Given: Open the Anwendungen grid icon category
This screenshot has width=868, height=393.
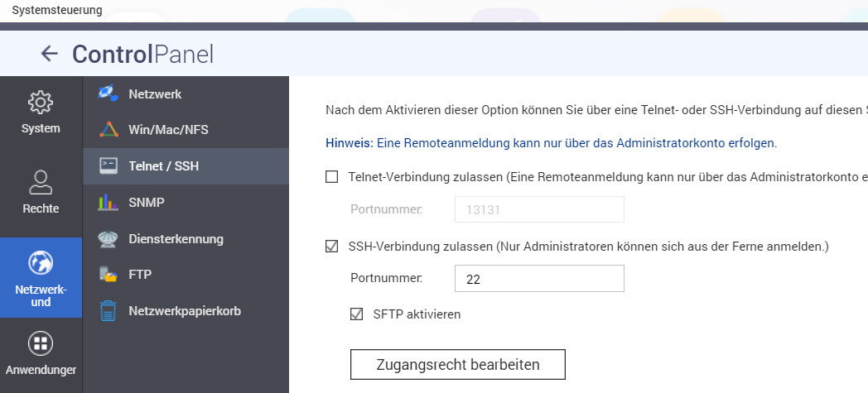Looking at the screenshot, I should pyautogui.click(x=41, y=343).
